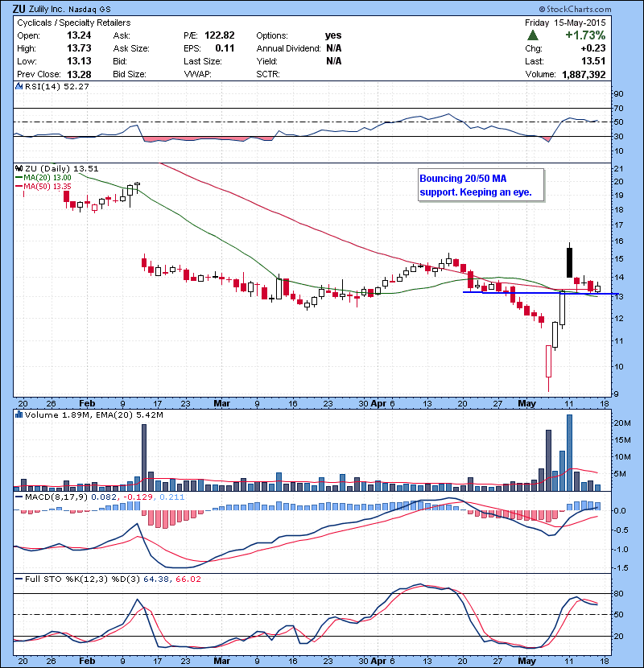This screenshot has width=644, height=668.
Task: Click the blue horizontal support line near 13
Action: pos(540,293)
